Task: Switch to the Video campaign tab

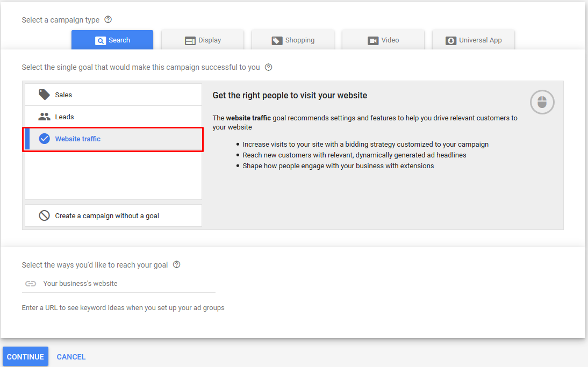Action: click(383, 40)
